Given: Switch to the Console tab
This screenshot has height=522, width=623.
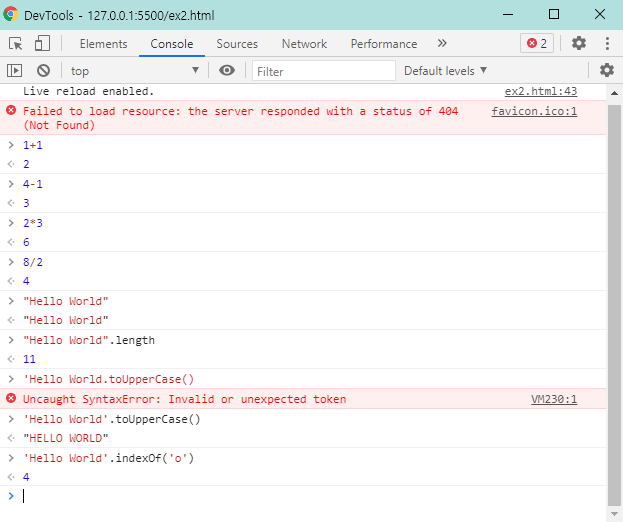Looking at the screenshot, I should tap(172, 44).
